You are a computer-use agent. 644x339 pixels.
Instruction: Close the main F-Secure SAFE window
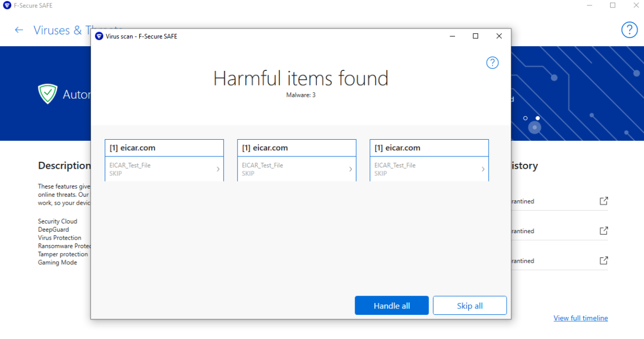[636, 5]
